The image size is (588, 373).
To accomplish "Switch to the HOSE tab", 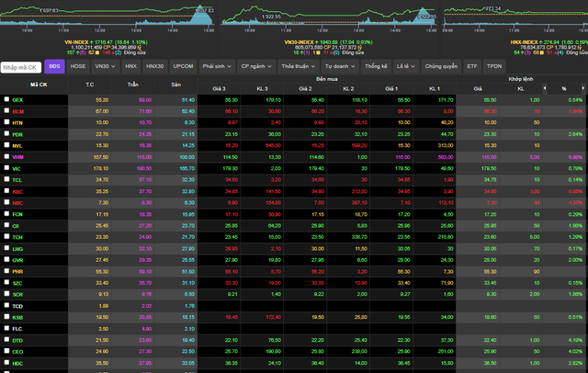I will point(79,67).
